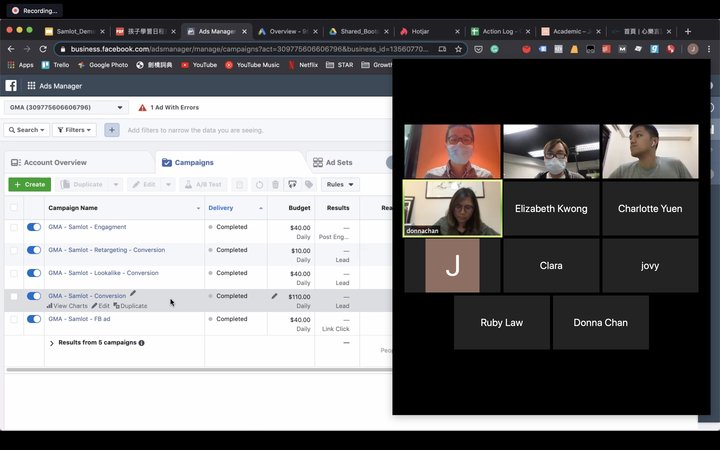Bookmark page with star icon
Image resolution: width=720 pixels, height=450 pixels.
click(458, 49)
